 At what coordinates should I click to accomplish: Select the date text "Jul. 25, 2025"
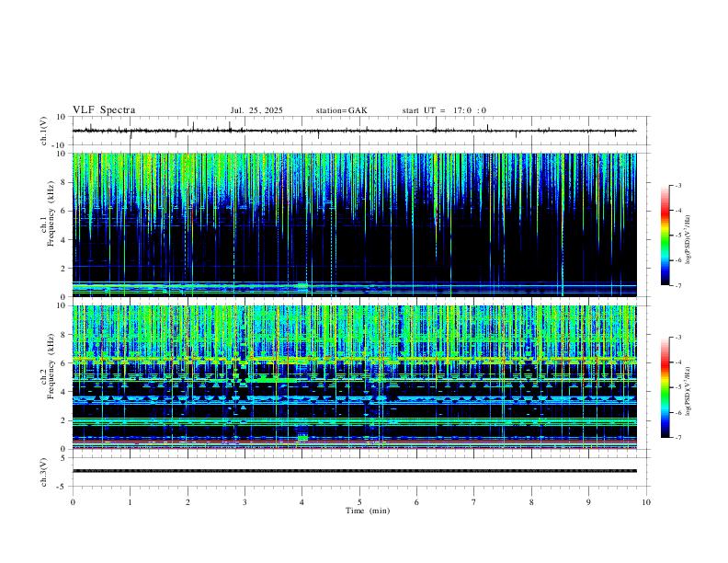coord(256,110)
